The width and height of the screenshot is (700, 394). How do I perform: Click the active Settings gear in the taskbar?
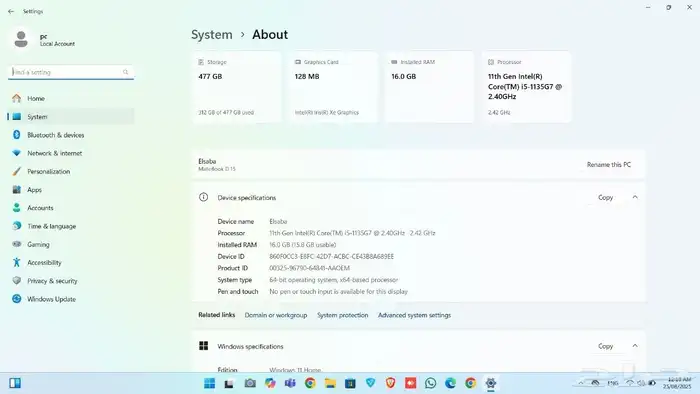(x=491, y=383)
